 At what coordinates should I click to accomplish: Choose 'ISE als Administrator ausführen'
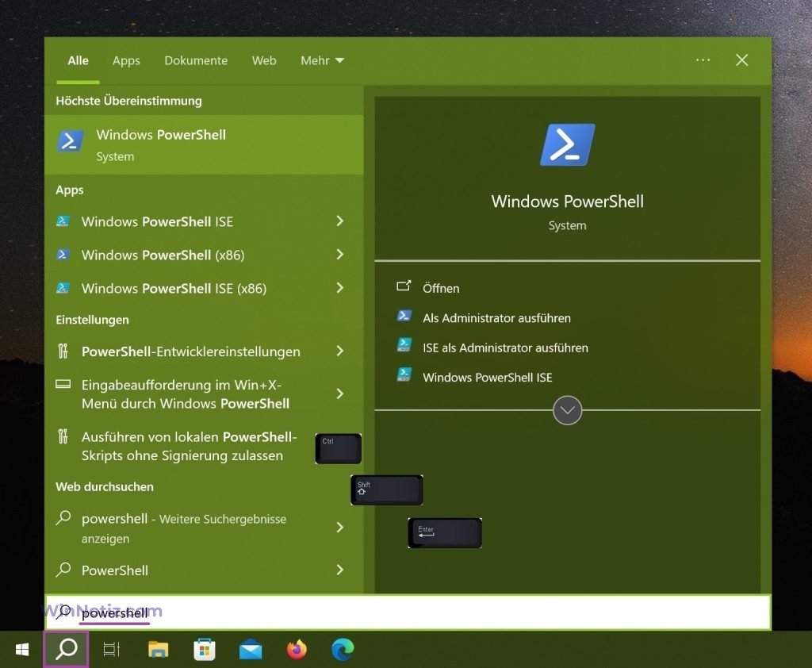505,347
